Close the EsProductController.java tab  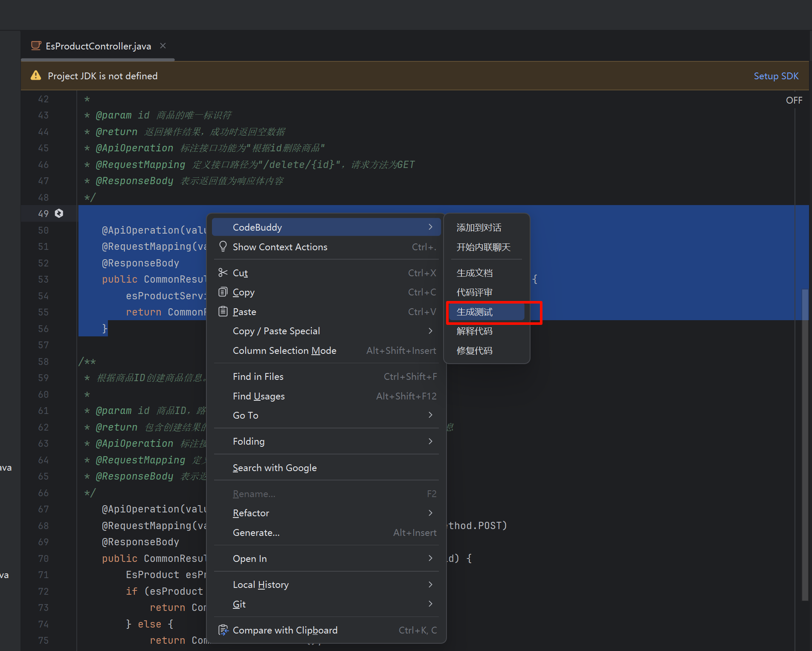coord(163,46)
